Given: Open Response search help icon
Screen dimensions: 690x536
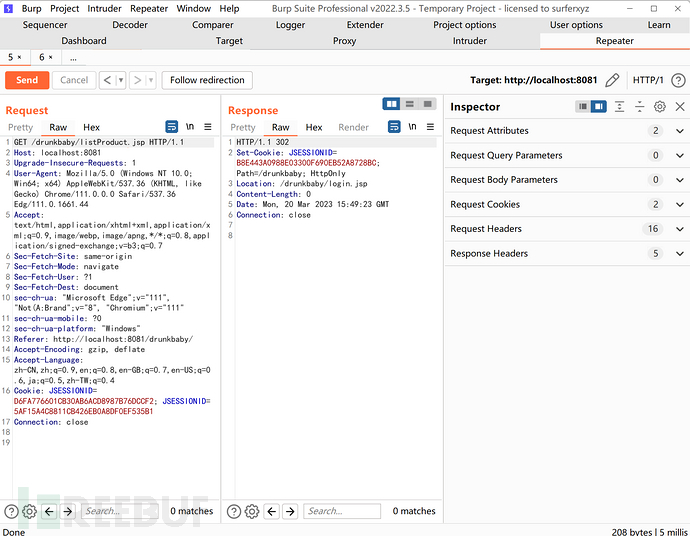Looking at the screenshot, I should point(234,511).
